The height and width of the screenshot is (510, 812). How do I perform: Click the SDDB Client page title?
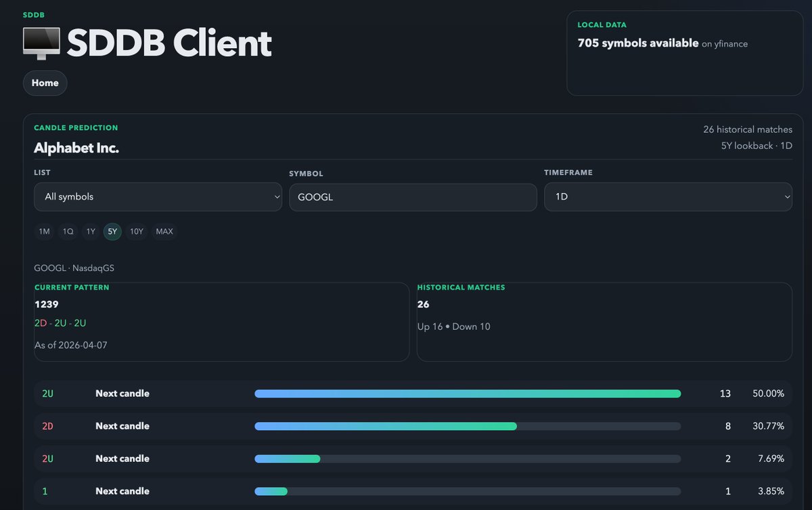click(169, 43)
